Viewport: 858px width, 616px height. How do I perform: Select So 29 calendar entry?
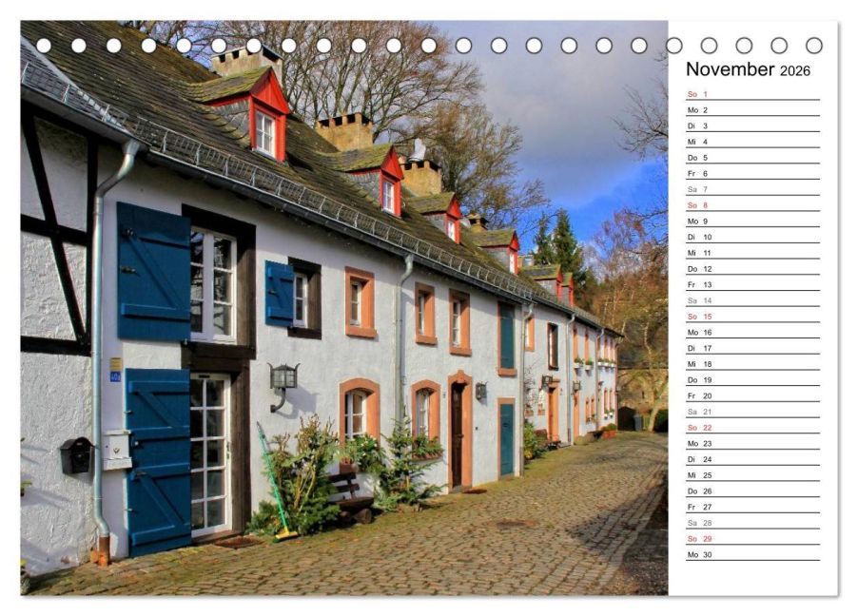[753, 538]
